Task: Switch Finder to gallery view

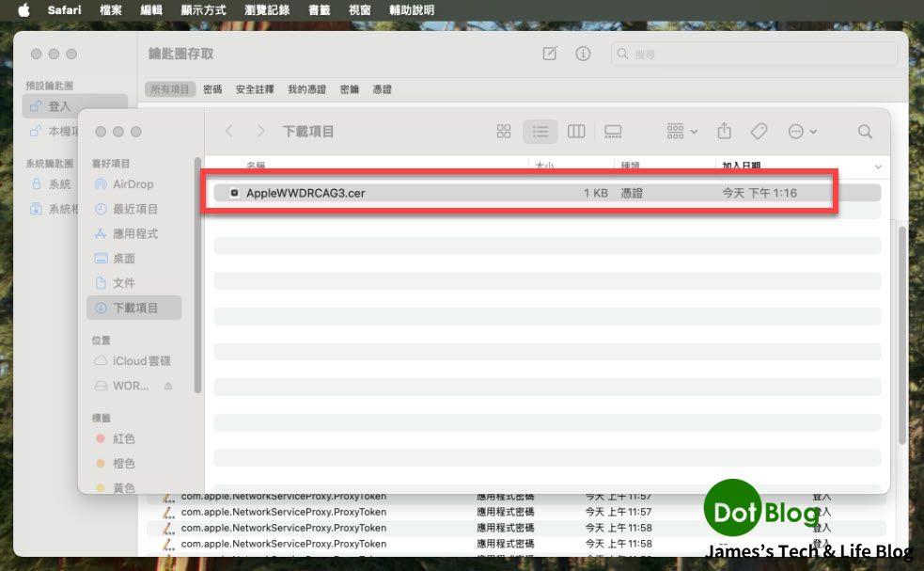Action: (613, 132)
